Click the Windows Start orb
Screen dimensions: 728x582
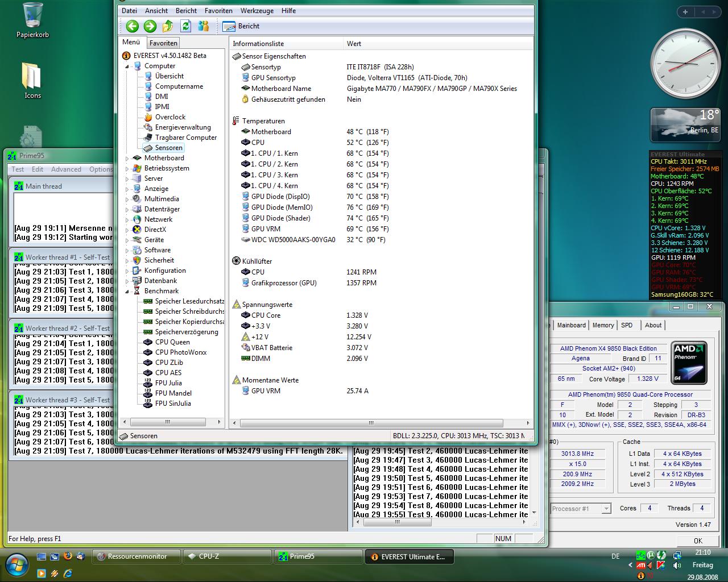point(17,564)
